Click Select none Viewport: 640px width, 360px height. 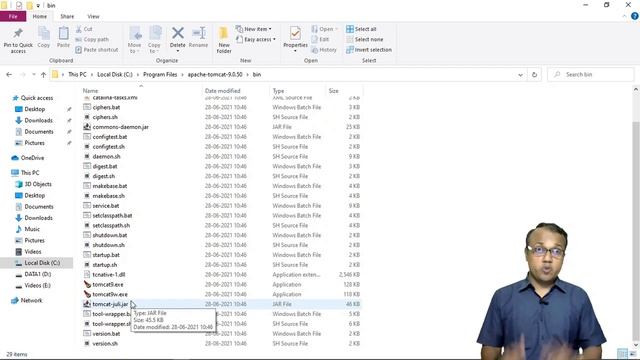click(x=364, y=39)
